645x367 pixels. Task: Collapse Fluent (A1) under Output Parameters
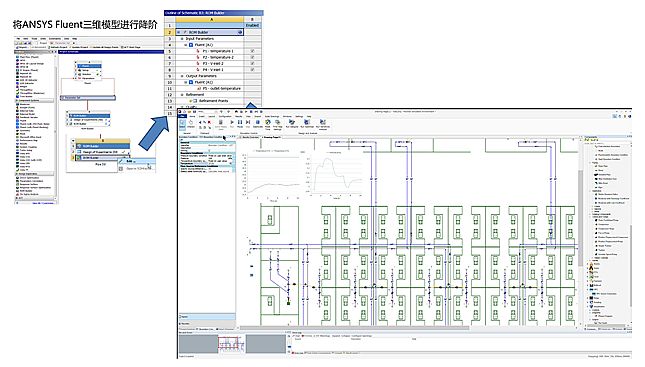[186, 82]
